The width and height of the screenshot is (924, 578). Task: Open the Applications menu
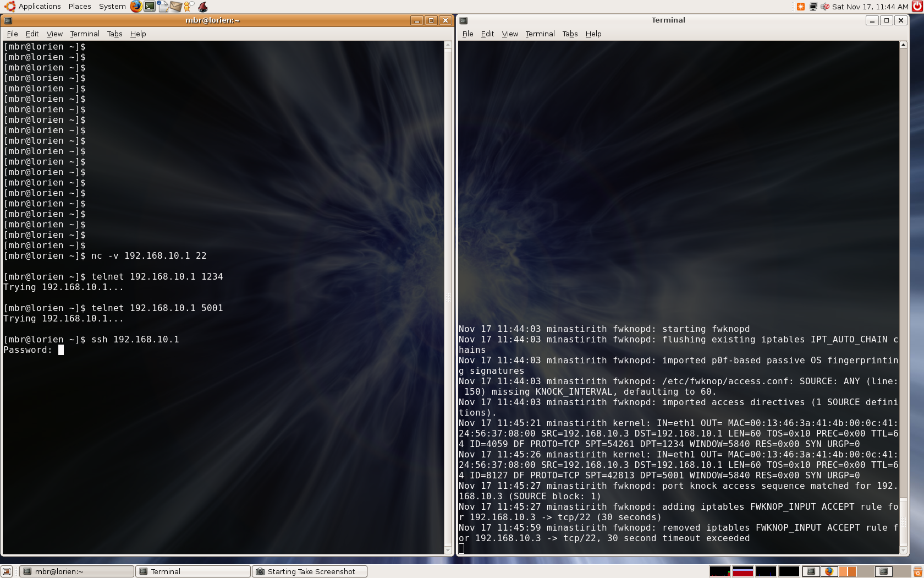pos(33,7)
